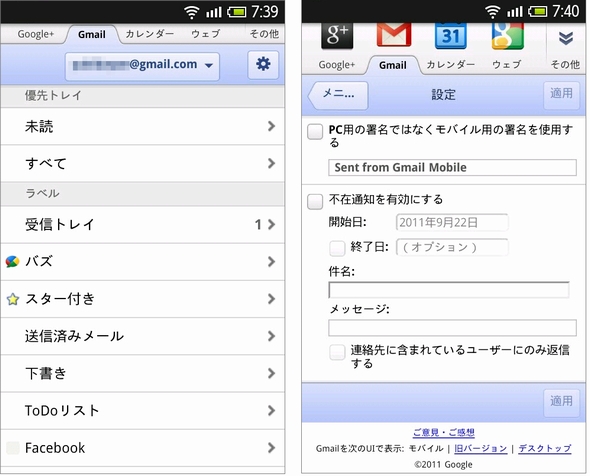
Task: Select Gmail tab in right screen
Action: (393, 65)
